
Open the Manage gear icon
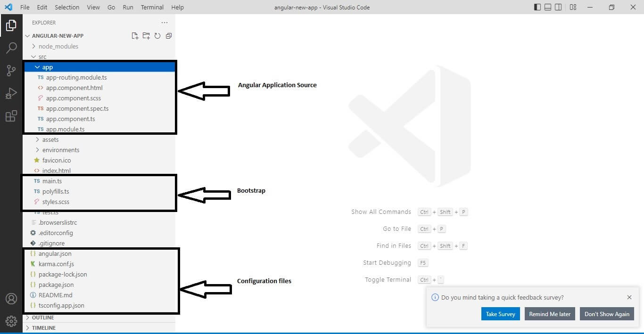tap(11, 321)
